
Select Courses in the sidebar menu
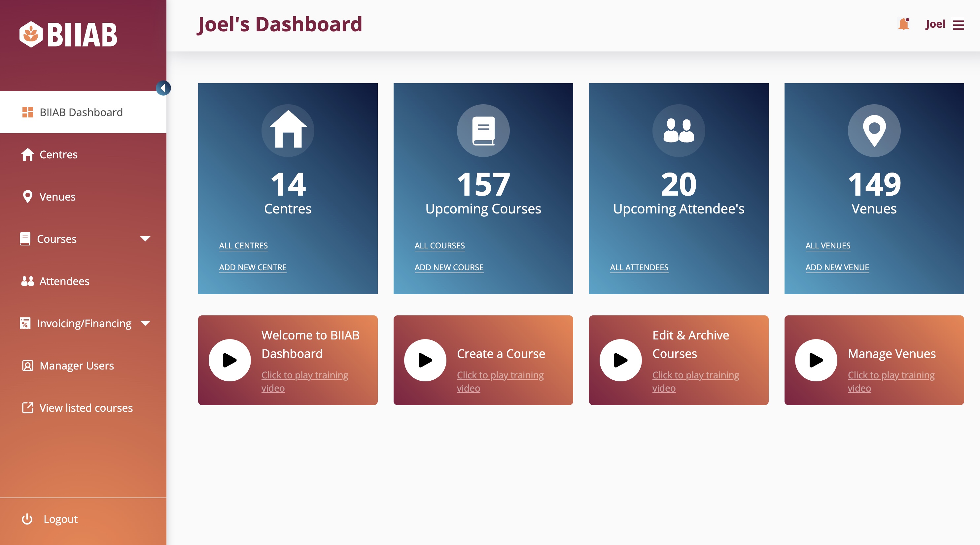57,239
